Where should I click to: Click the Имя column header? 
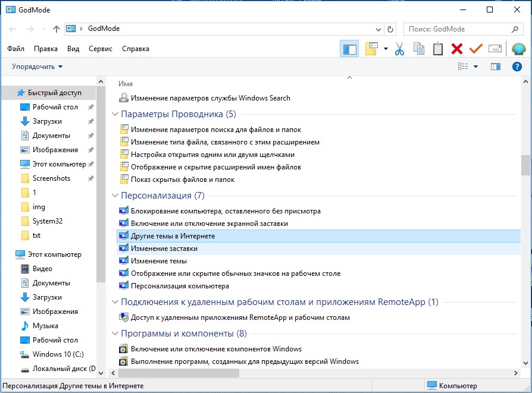(126, 84)
